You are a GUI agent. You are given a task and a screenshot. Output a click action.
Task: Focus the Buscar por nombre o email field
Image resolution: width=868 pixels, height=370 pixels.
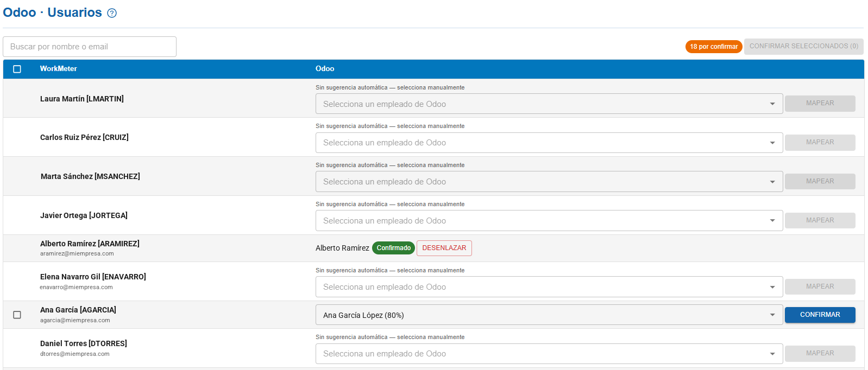(x=90, y=47)
